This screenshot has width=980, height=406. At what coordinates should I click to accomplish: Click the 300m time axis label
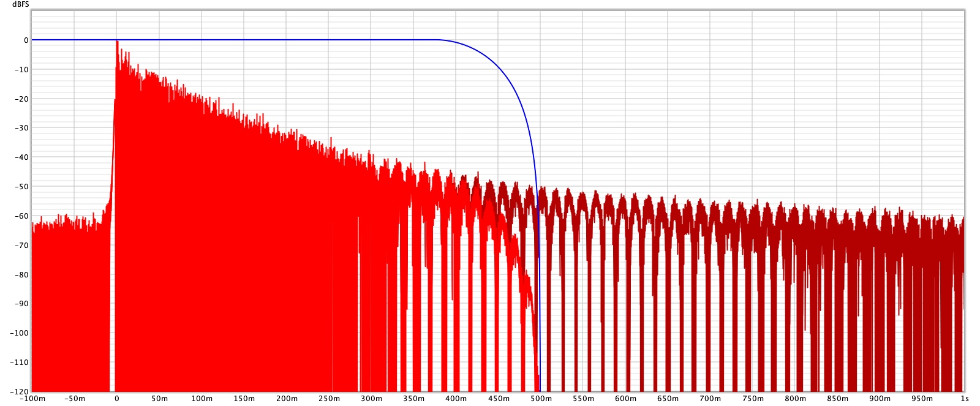pyautogui.click(x=371, y=399)
